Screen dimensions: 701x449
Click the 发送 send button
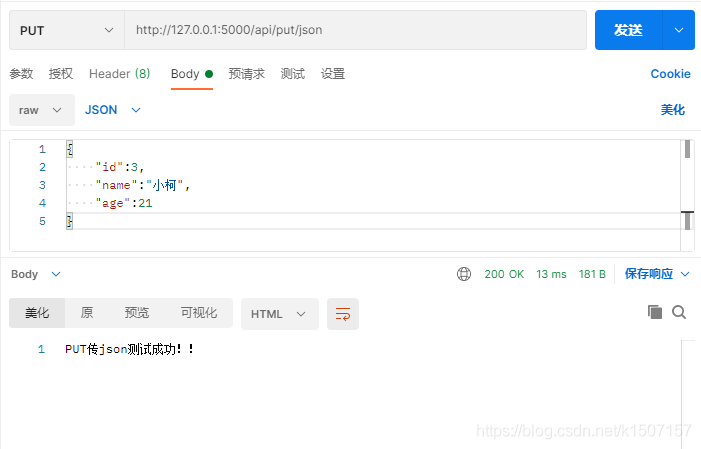click(x=628, y=30)
